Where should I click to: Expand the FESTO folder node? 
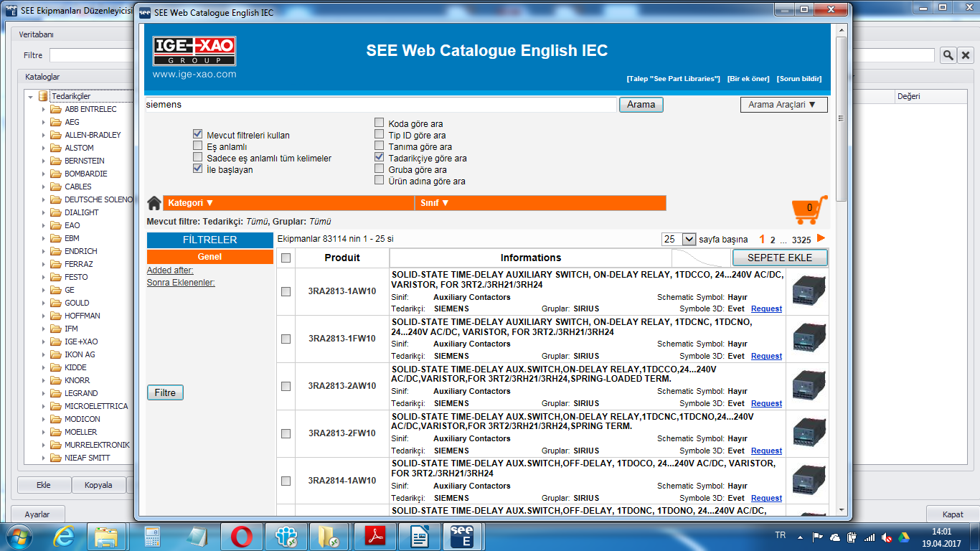tap(44, 277)
